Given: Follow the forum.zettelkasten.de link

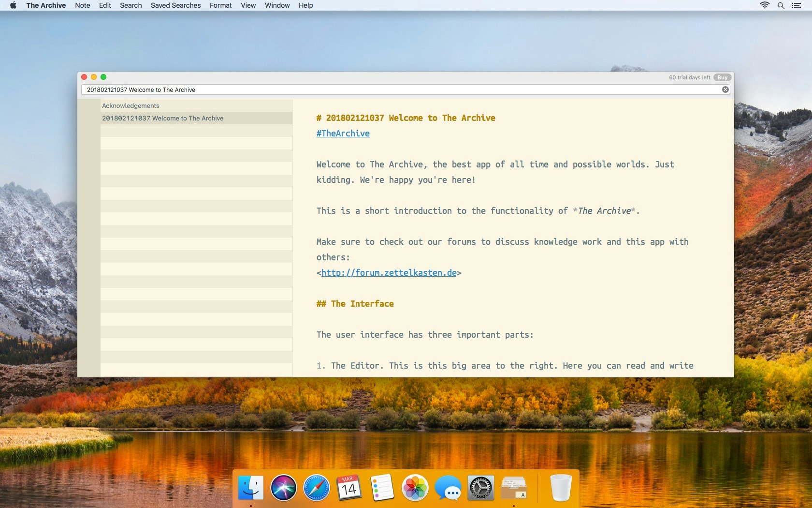Looking at the screenshot, I should 389,273.
